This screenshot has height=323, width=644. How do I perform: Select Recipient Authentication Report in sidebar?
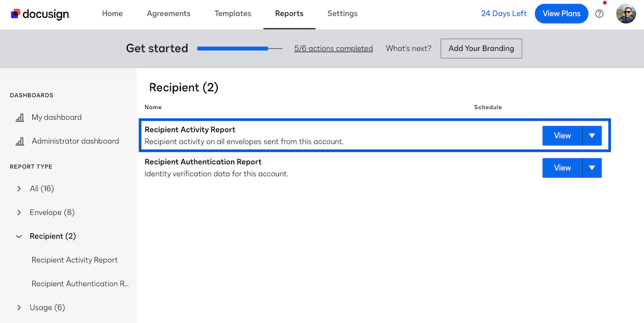click(80, 283)
